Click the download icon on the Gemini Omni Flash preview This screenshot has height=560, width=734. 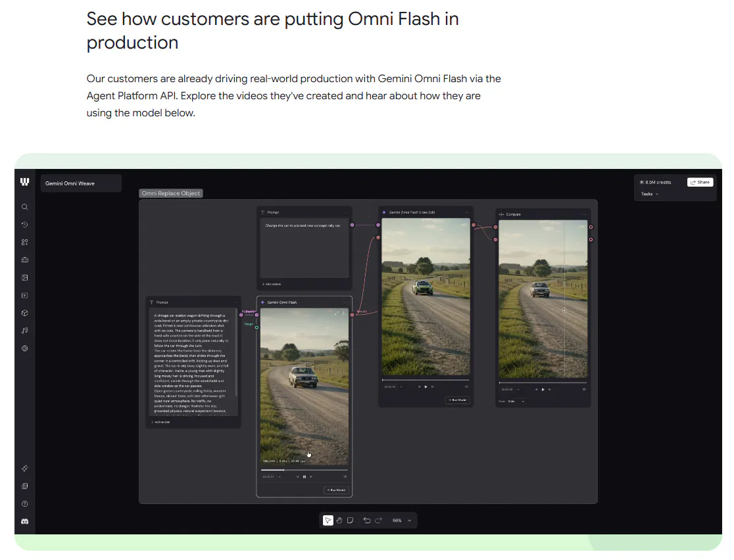[343, 313]
